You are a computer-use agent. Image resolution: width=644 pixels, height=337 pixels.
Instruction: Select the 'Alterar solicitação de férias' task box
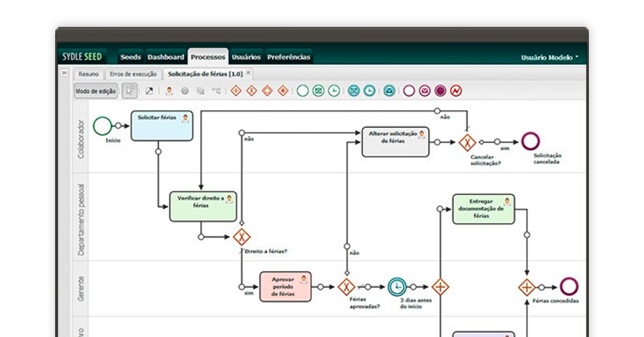point(395,142)
